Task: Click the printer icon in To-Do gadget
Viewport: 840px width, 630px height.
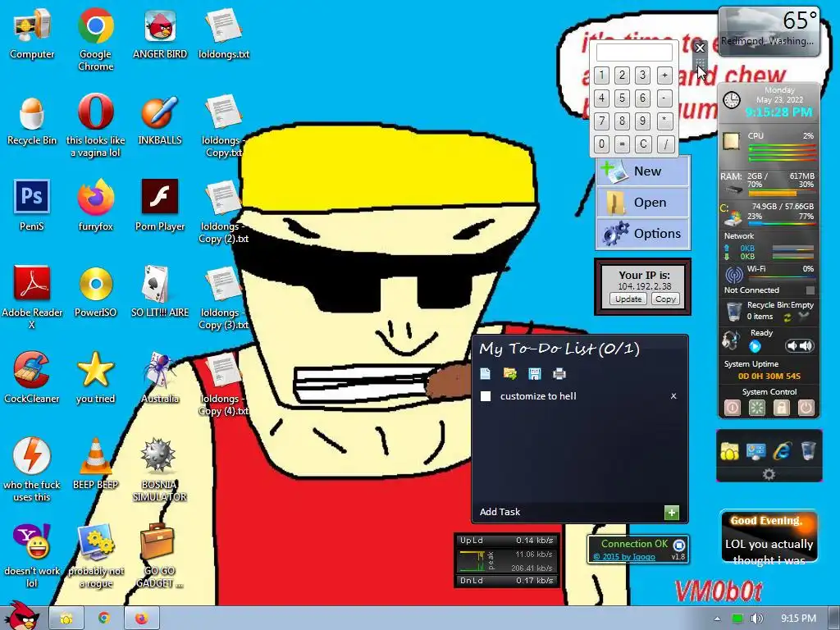Action: click(559, 373)
